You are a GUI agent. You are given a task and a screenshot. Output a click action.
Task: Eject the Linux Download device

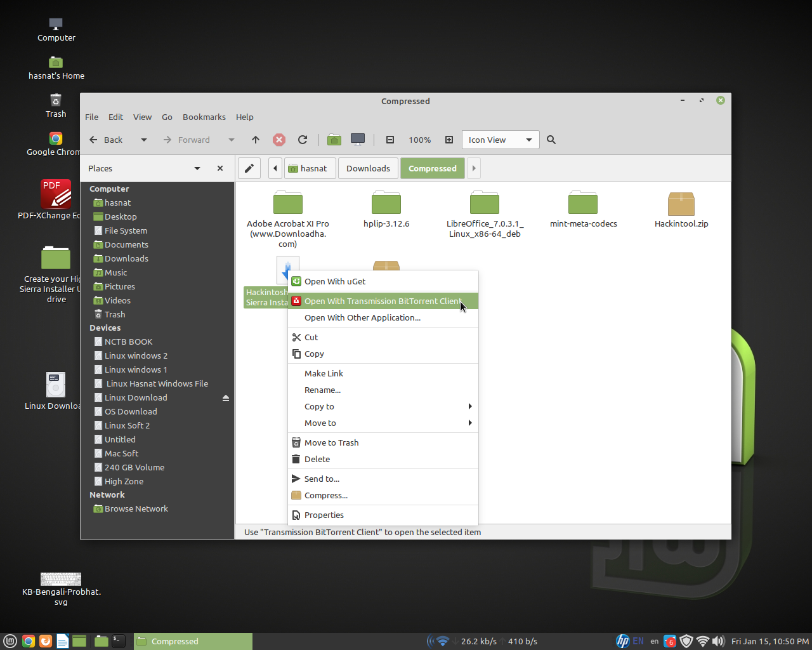226,398
